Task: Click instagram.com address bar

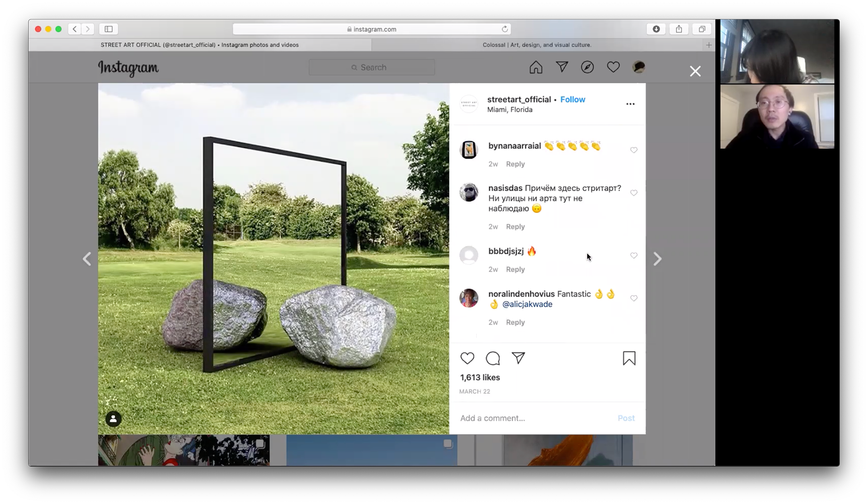Action: coord(372,29)
